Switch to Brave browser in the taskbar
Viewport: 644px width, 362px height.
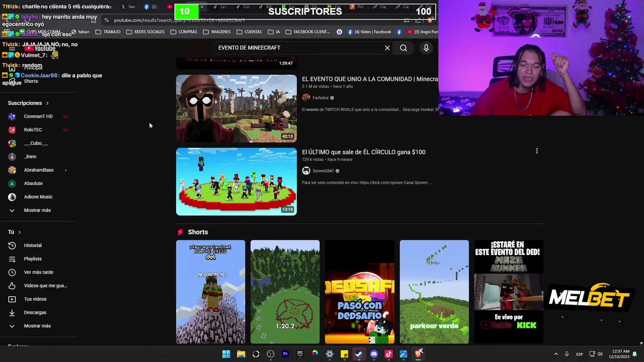pyautogui.click(x=418, y=354)
